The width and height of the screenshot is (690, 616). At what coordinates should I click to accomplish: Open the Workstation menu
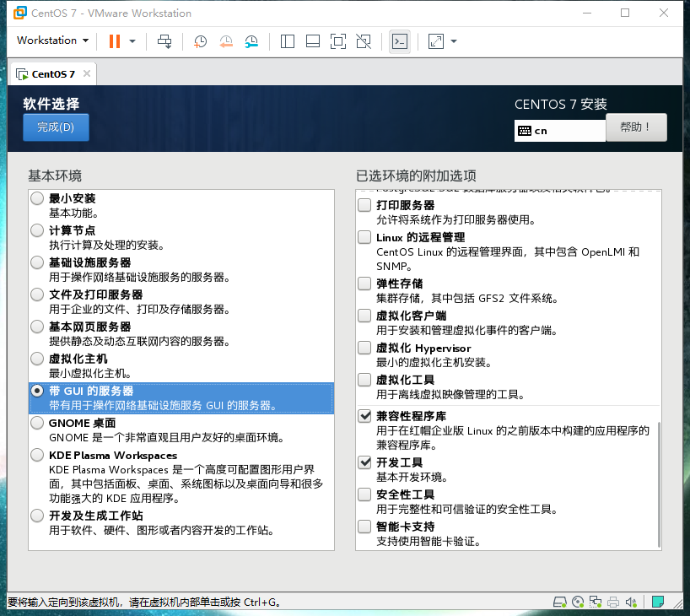[52, 40]
